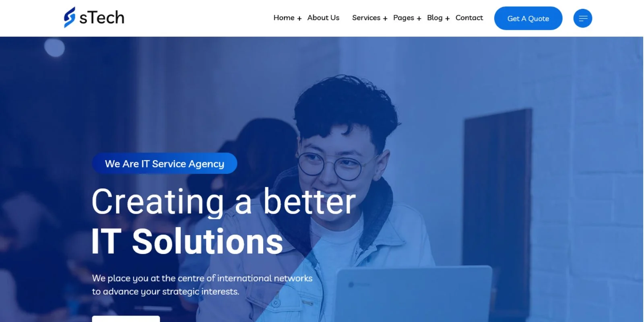
Task: Navigate to the Contact page
Action: click(469, 18)
